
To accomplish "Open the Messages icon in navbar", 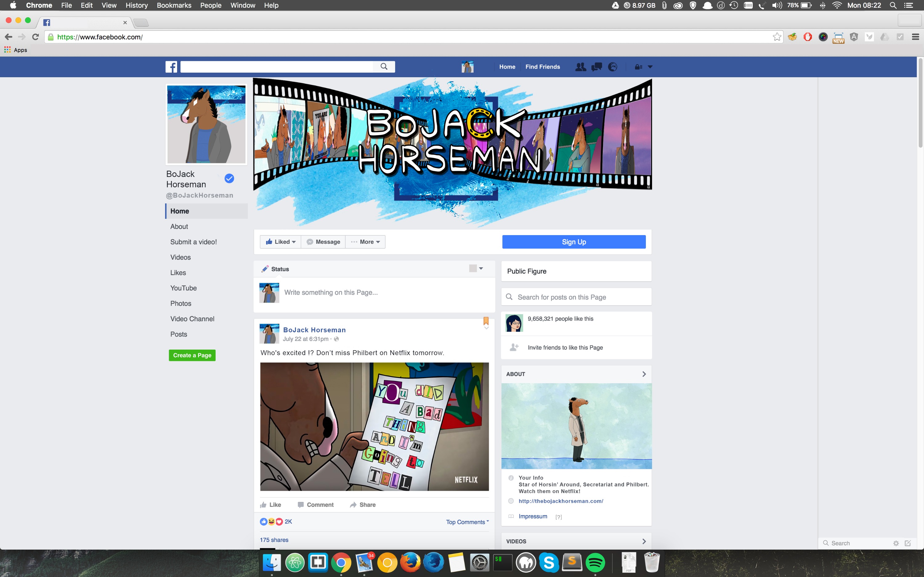I will tap(596, 67).
